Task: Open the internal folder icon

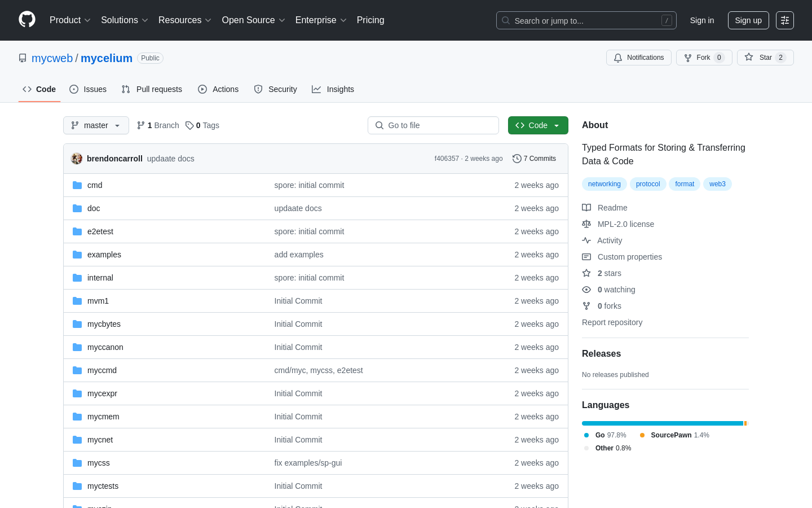Action: 77,278
